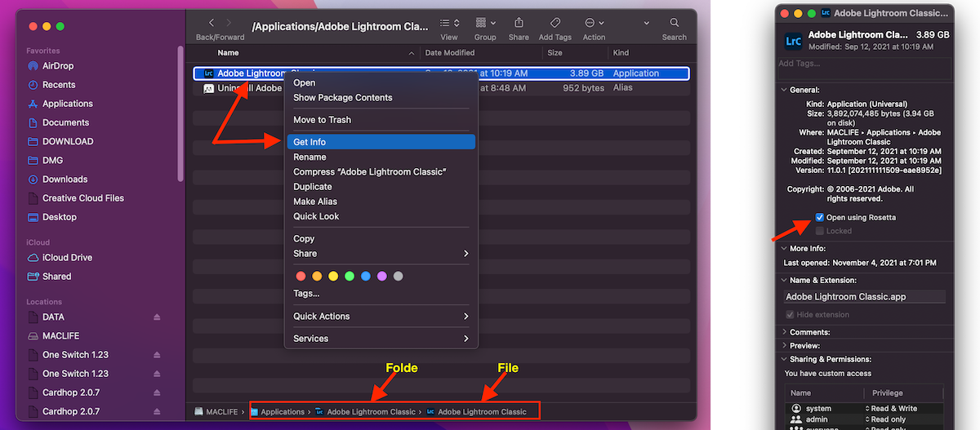Toggle the Hide extension checkbox
This screenshot has height=430, width=980.
click(x=790, y=315)
